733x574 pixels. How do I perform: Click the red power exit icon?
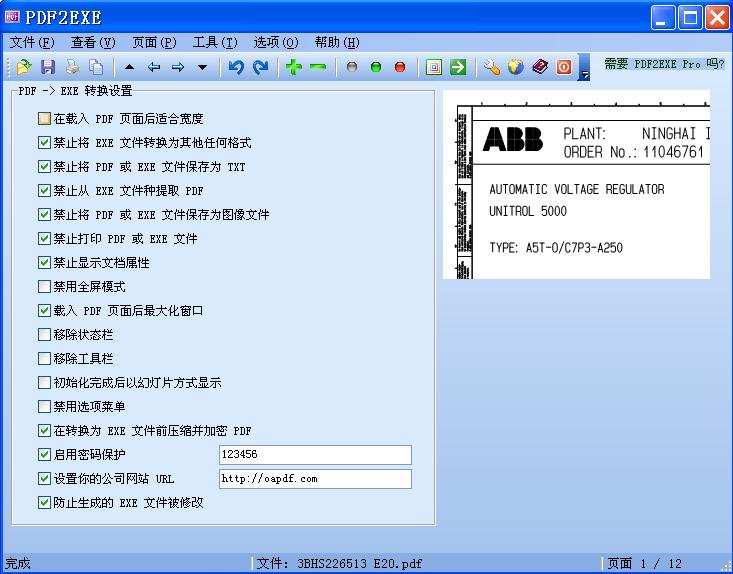pos(564,67)
